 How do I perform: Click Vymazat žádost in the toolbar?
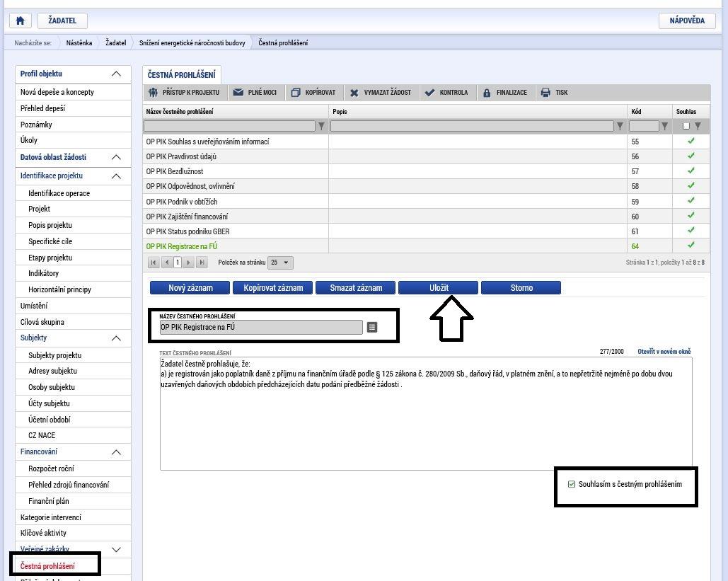[381, 93]
